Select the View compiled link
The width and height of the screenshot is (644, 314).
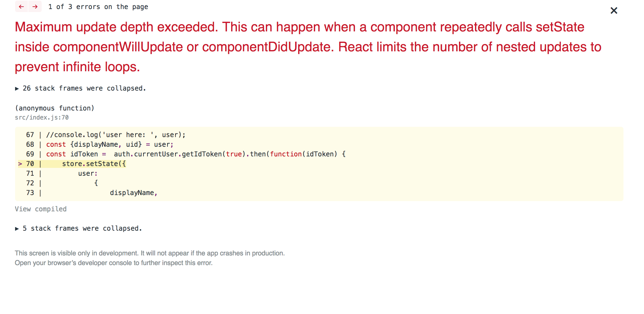[x=41, y=209]
